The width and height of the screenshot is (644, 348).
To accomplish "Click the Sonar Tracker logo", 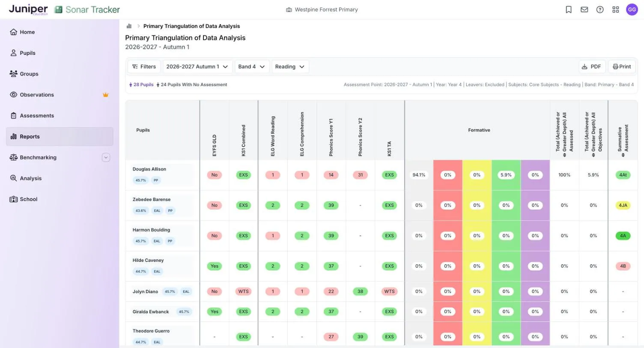I will tap(87, 9).
